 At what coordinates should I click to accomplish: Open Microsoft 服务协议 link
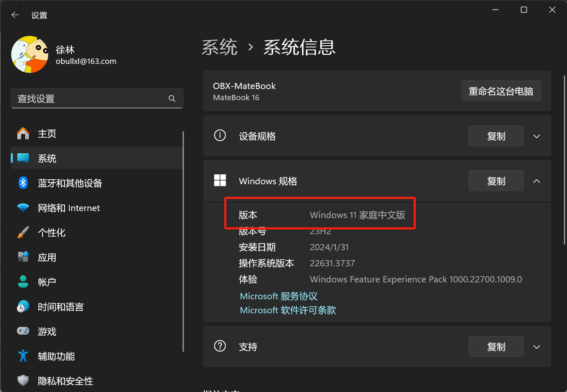point(279,296)
